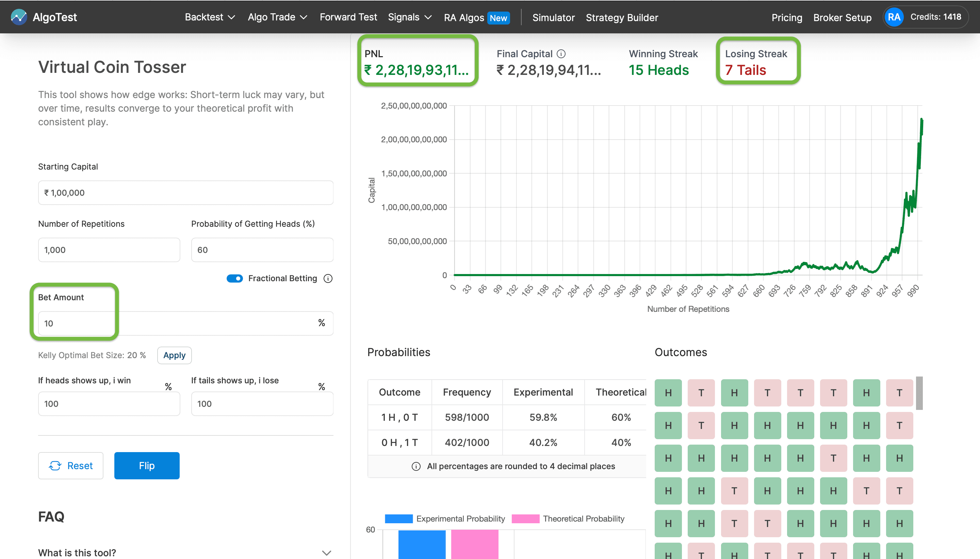Viewport: 980px width, 559px height.
Task: Click the rounding note info icon
Action: pyautogui.click(x=416, y=466)
